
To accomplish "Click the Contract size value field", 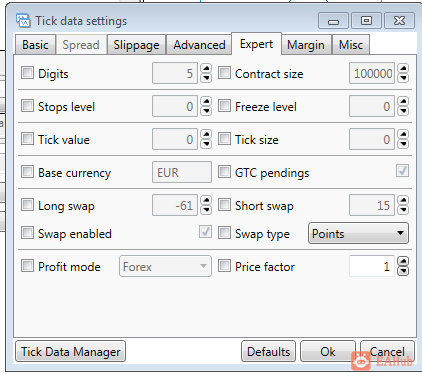I will tap(372, 73).
